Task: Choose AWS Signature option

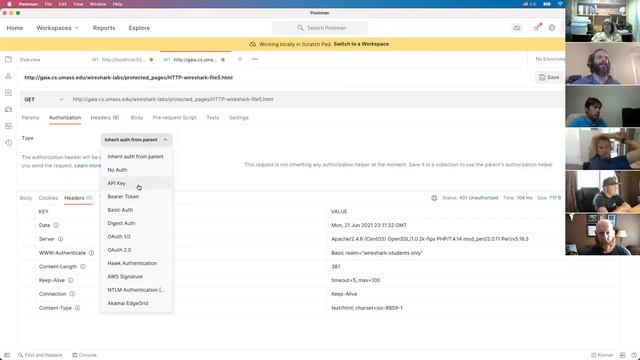Action: coord(136,277)
